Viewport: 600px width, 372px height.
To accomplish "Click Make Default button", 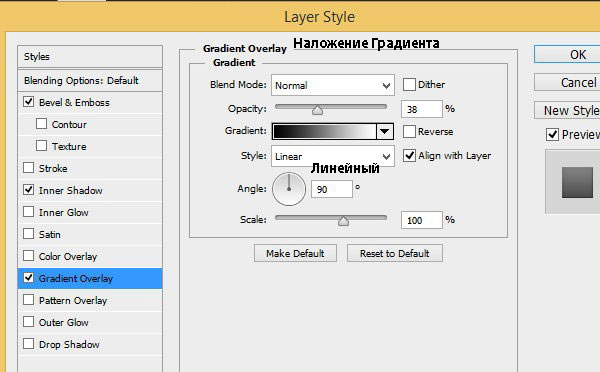I will pyautogui.click(x=295, y=253).
